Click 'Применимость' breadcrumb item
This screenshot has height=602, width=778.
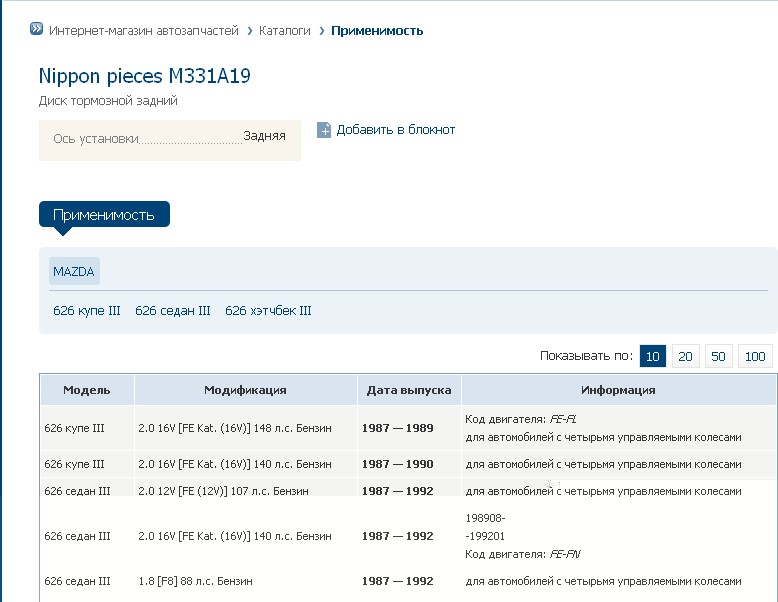point(377,31)
